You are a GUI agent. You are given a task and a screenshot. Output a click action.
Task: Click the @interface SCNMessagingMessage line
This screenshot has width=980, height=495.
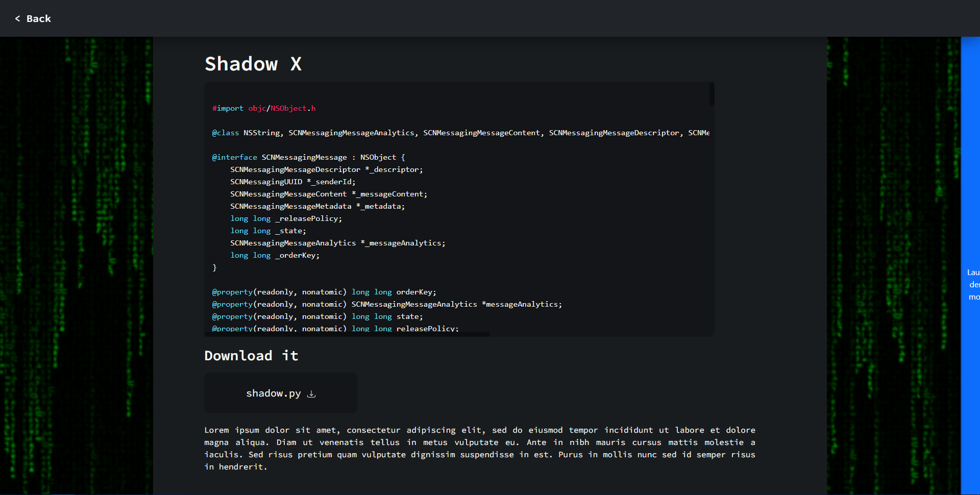click(308, 157)
